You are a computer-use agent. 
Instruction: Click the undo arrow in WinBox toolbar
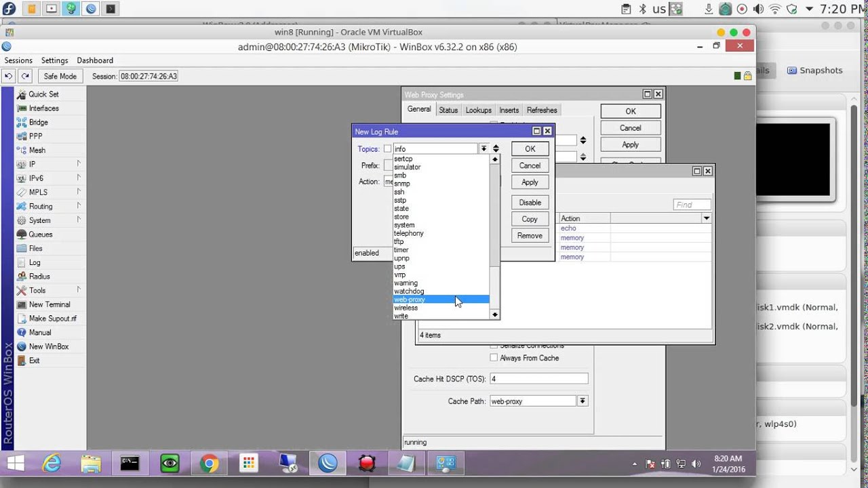(9, 77)
